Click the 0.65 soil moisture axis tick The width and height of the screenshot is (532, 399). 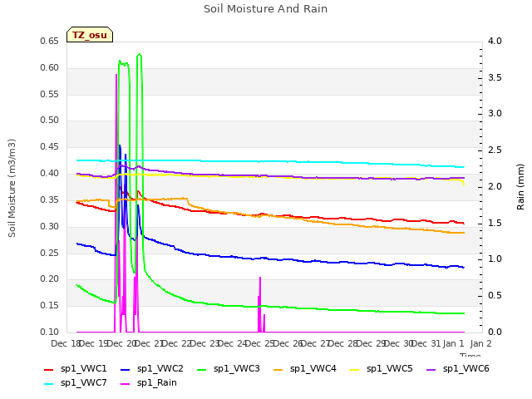click(50, 41)
